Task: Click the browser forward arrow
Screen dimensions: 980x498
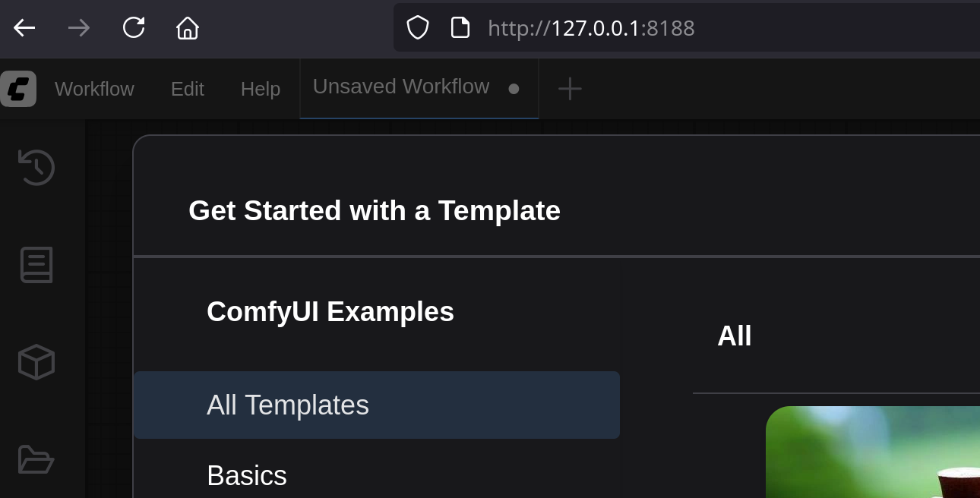Action: click(79, 28)
